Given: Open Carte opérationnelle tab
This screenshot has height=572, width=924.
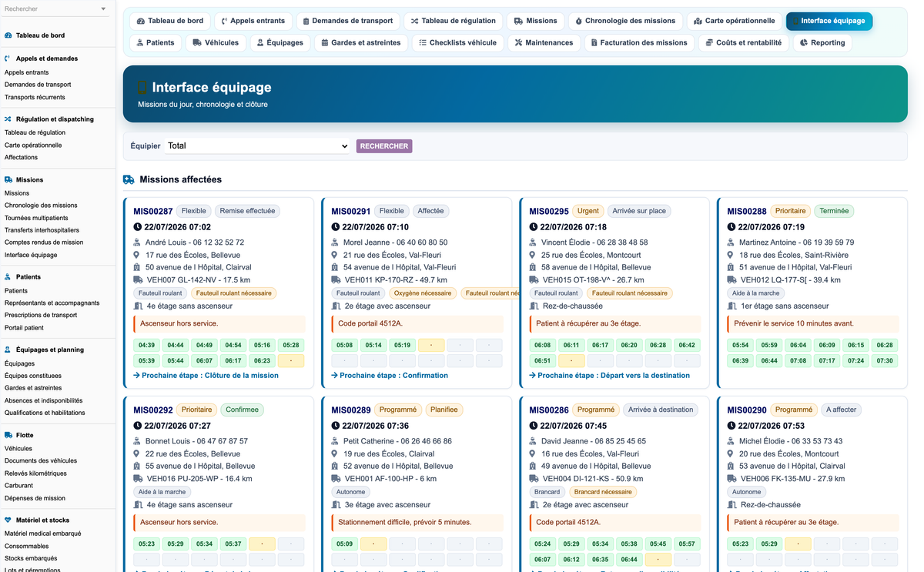Looking at the screenshot, I should pos(735,21).
